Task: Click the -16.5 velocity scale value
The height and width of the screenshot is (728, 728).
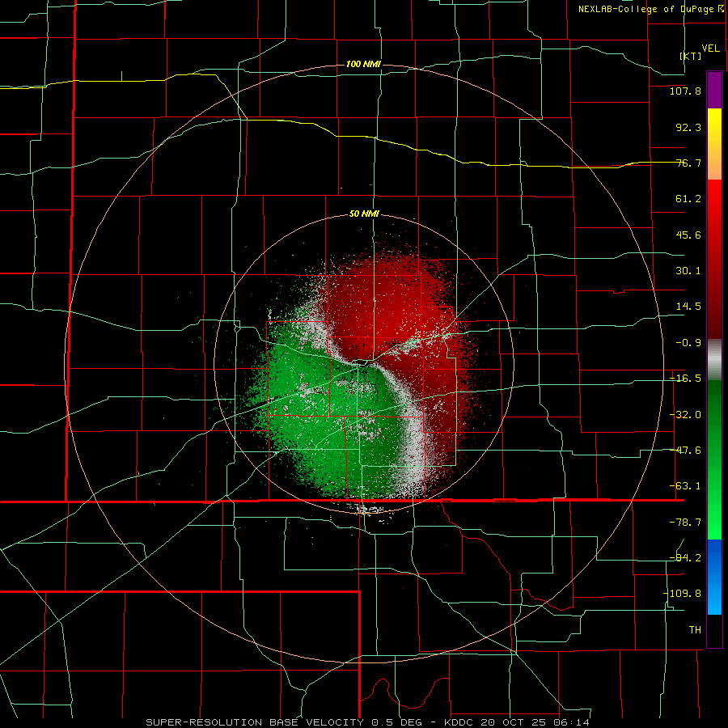Action: 685,379
